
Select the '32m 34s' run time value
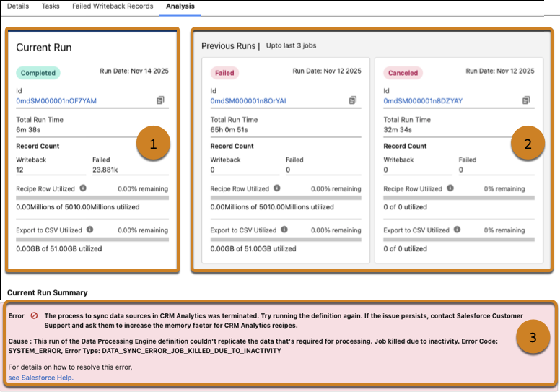pos(398,130)
